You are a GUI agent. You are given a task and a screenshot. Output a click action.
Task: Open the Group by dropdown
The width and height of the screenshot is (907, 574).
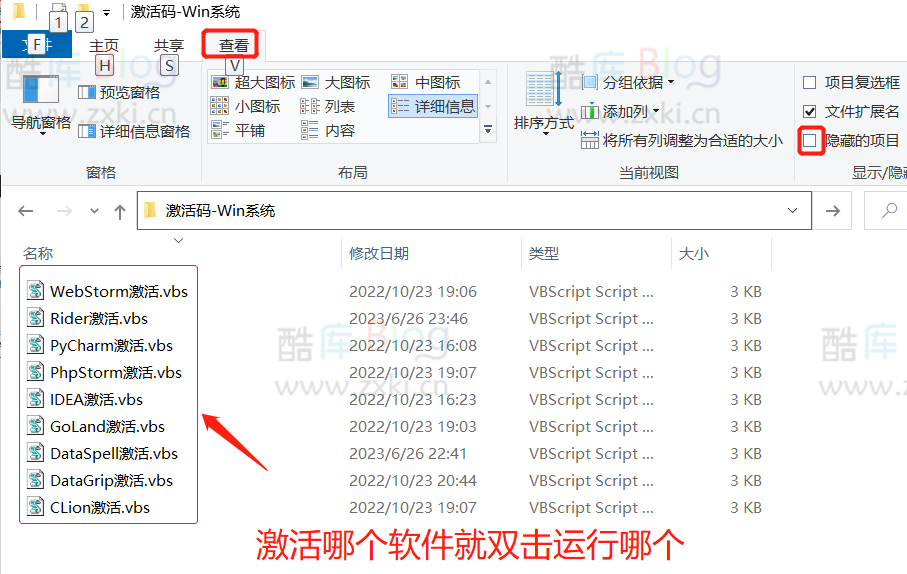pos(630,82)
